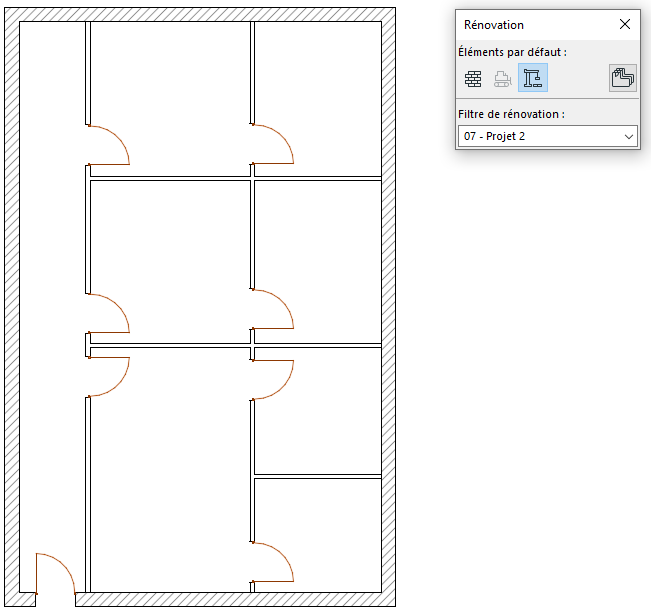Select the hatched right exterior wall
Screen dimensions: 651x615
pos(388,300)
